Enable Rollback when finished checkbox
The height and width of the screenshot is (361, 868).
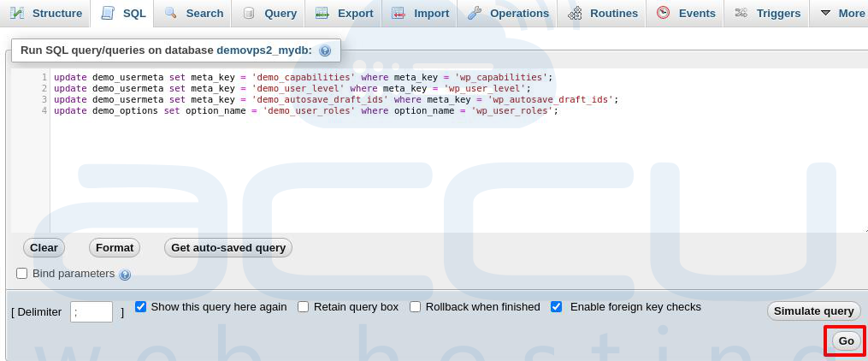(x=415, y=307)
